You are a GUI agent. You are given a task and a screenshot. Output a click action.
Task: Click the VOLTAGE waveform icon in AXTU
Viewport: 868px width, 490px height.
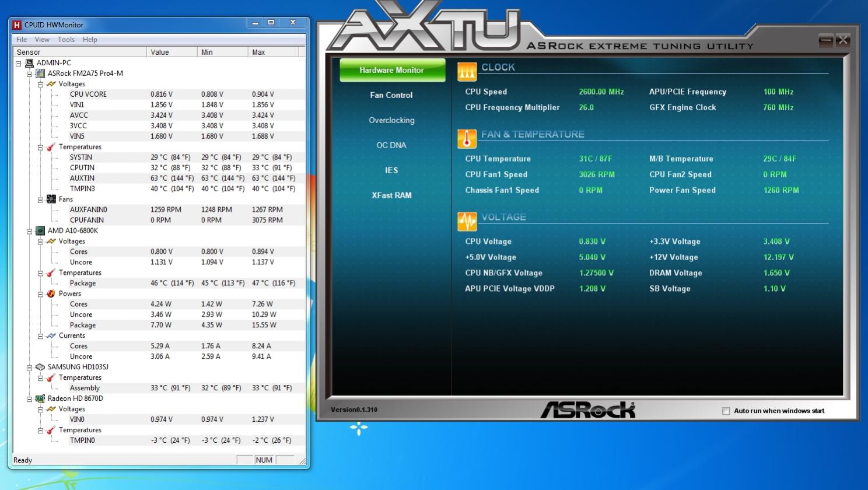point(467,221)
